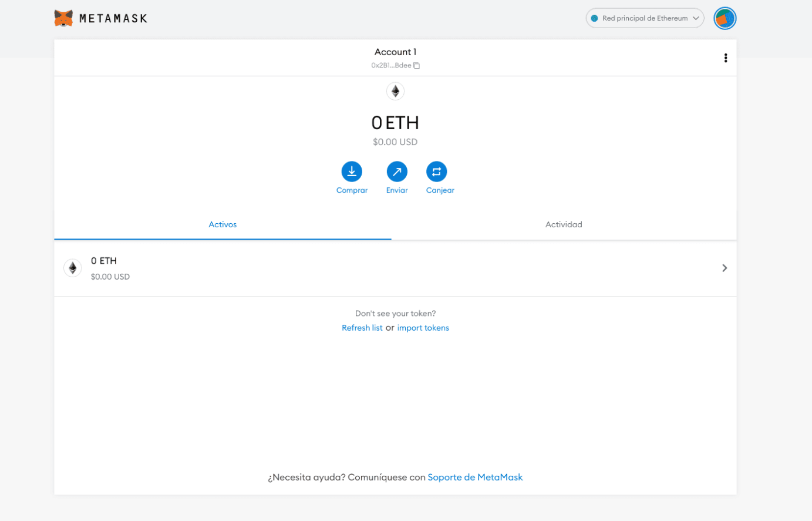Click the Comprar label

[x=352, y=190]
